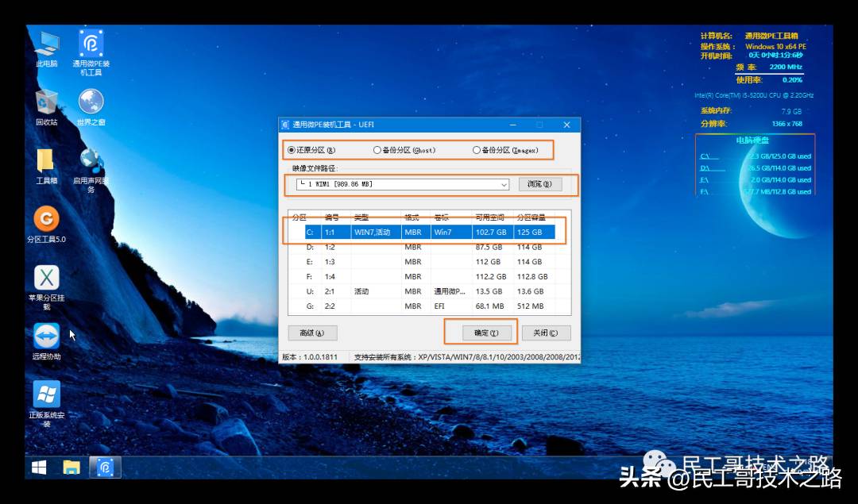Image resolution: width=858 pixels, height=504 pixels.
Task: Open the 世界之窗 browser icon
Action: pyautogui.click(x=91, y=108)
